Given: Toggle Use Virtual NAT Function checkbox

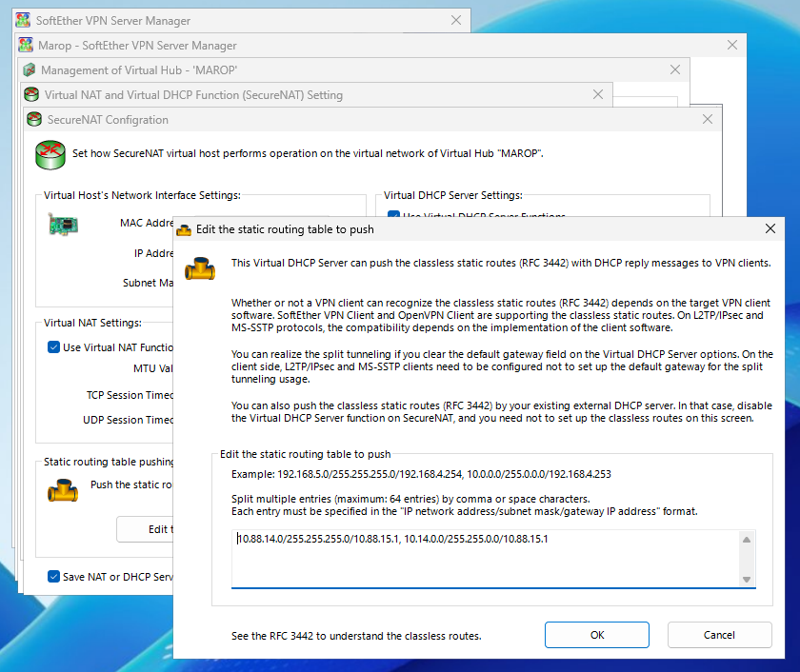Looking at the screenshot, I should click(x=53, y=347).
